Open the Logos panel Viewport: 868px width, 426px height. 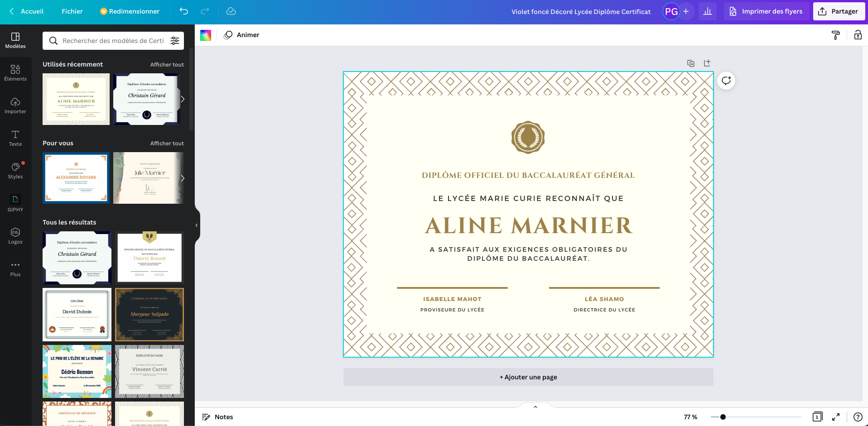15,235
